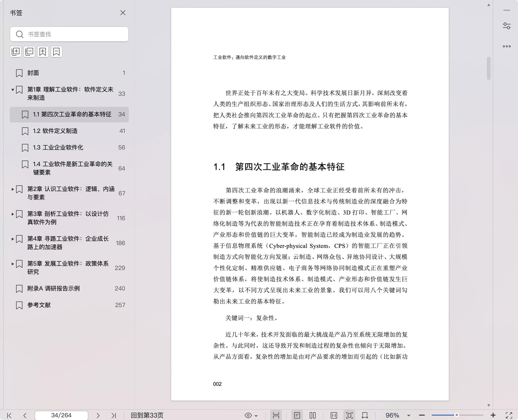The image size is (518, 420).
Task: Enter full screen mode
Action: [509, 415]
